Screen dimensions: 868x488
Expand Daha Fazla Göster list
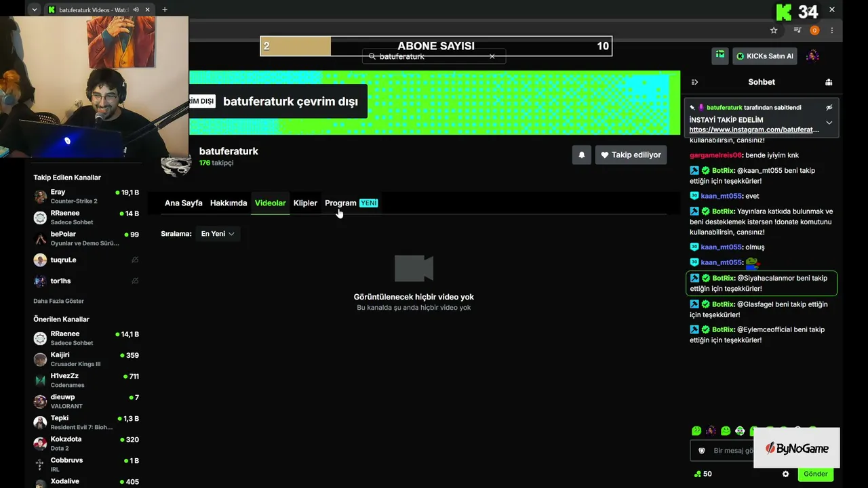pos(58,301)
